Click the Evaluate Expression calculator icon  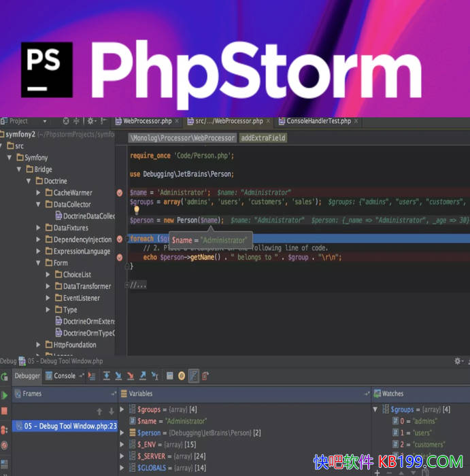tap(170, 376)
